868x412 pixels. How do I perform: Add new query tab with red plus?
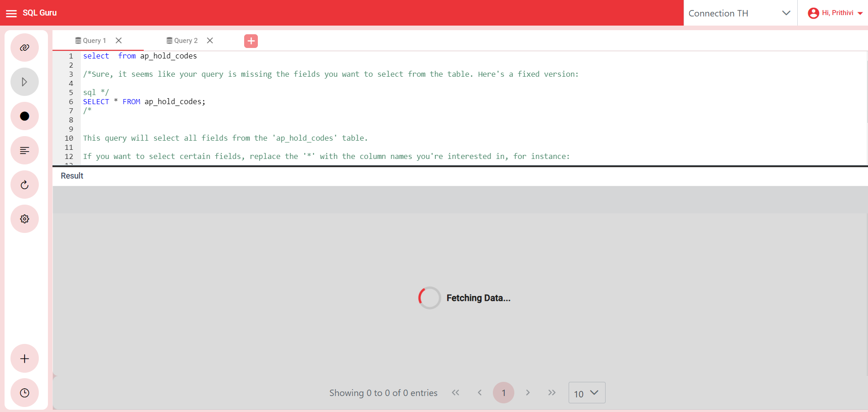(x=251, y=41)
